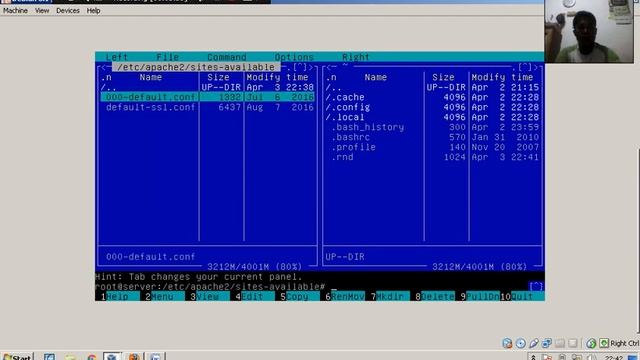Open the View menu in VirtualBox
640x360 pixels.
[42, 11]
